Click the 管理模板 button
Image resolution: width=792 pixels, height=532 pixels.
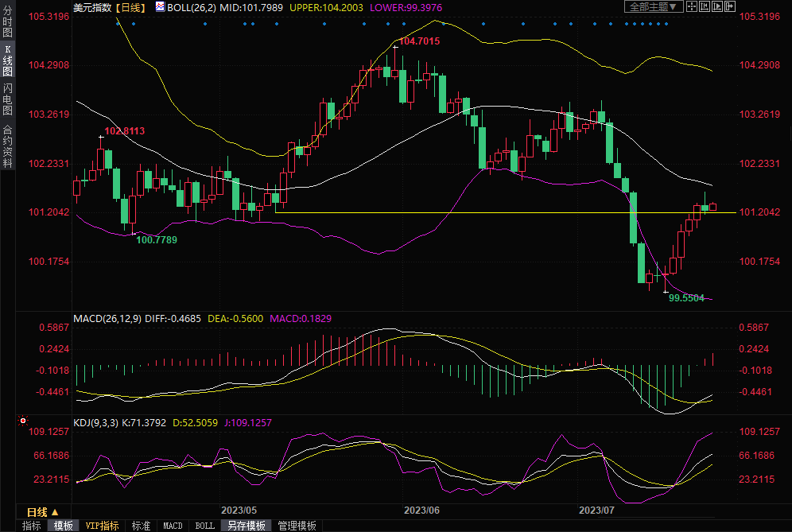pos(296,526)
